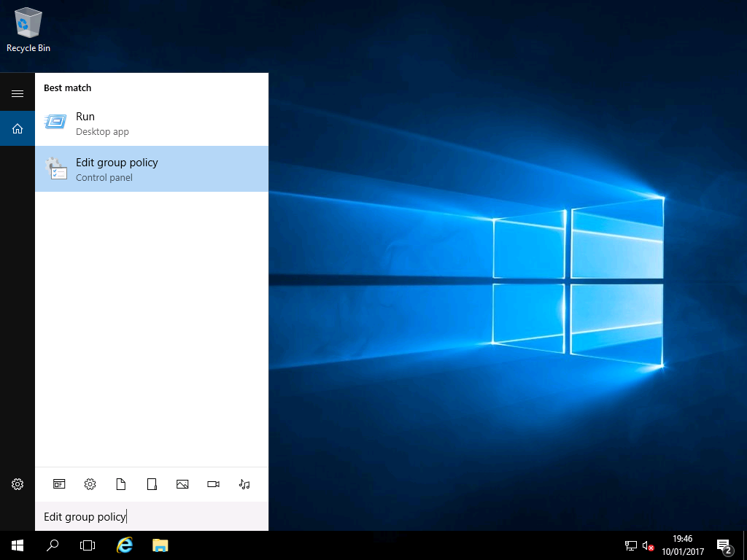The image size is (747, 560).
Task: Open the Run desktop app result
Action: click(x=152, y=123)
